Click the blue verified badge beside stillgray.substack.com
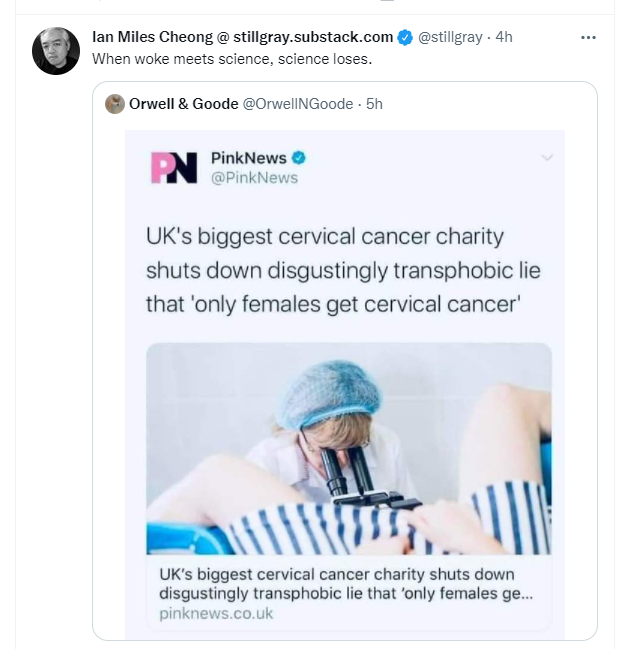This screenshot has height=649, width=623. (405, 37)
